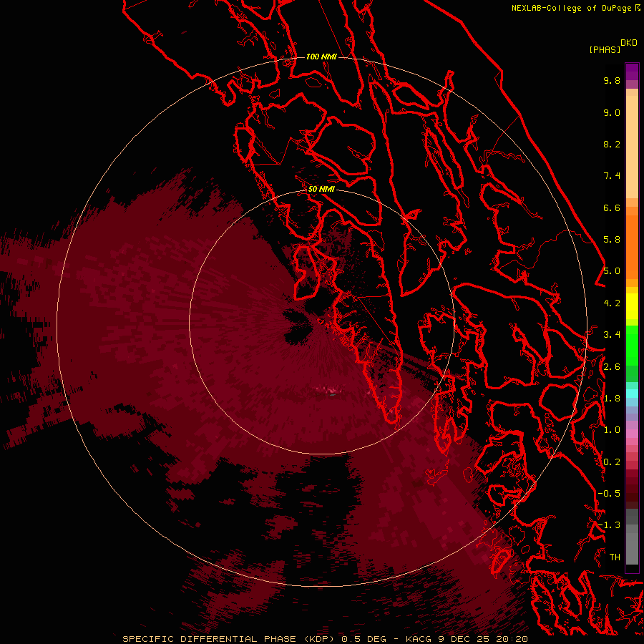The image size is (644, 644).
Task: Click the purple top segment of the color bar
Action: 632,72
